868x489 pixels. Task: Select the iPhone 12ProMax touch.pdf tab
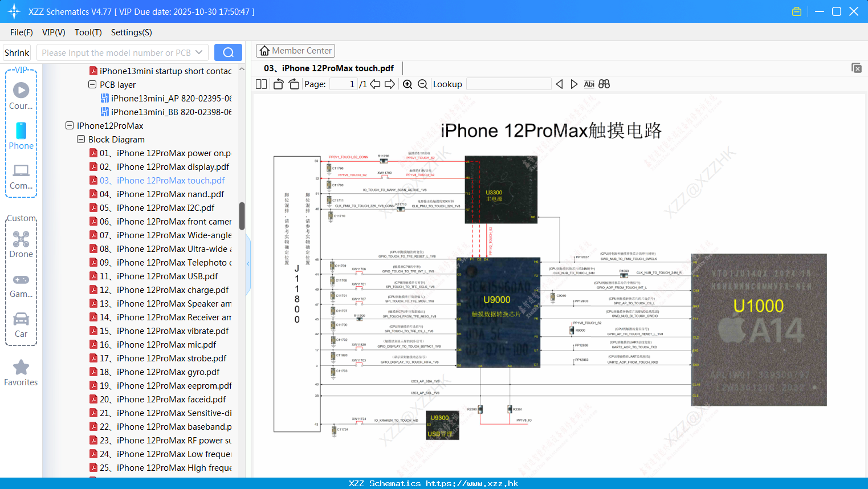point(329,68)
